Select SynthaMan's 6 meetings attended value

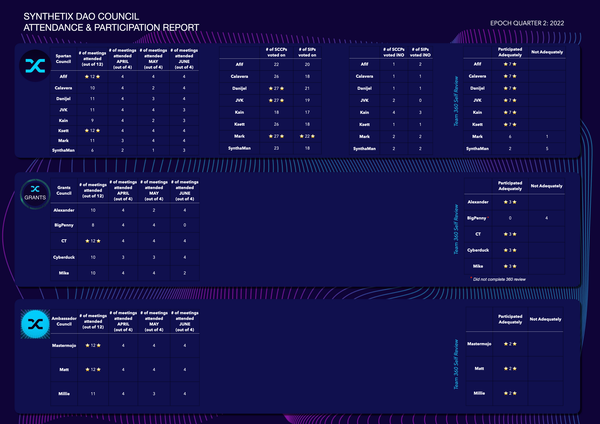click(x=92, y=150)
